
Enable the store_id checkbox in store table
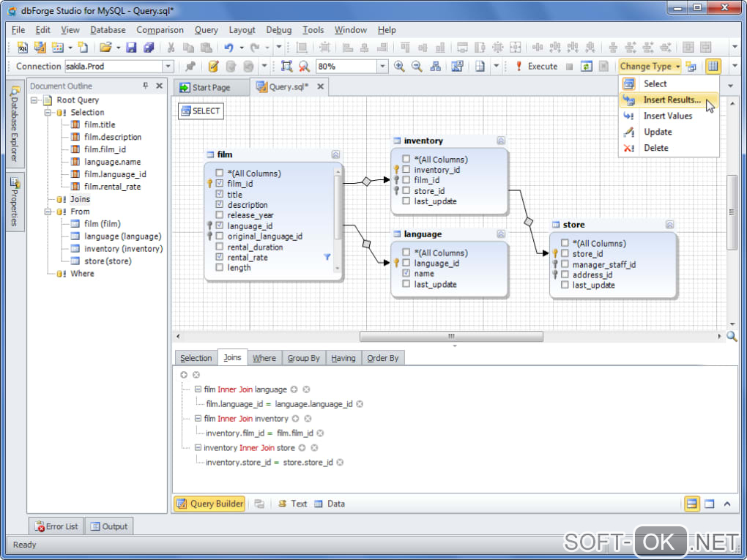click(565, 254)
